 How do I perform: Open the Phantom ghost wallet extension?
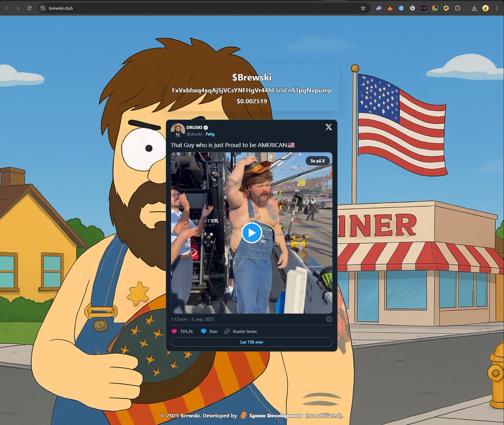(379, 8)
